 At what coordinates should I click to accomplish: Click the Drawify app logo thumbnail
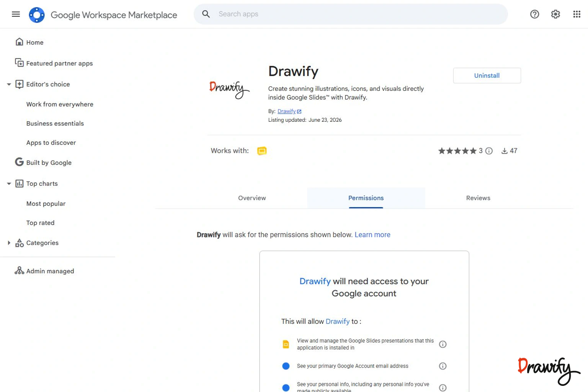[229, 90]
